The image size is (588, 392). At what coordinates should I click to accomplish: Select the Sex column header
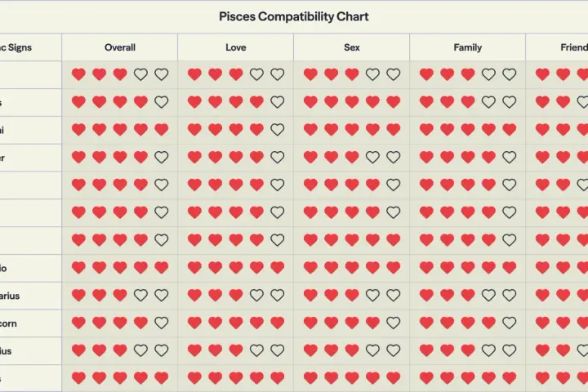click(x=351, y=47)
